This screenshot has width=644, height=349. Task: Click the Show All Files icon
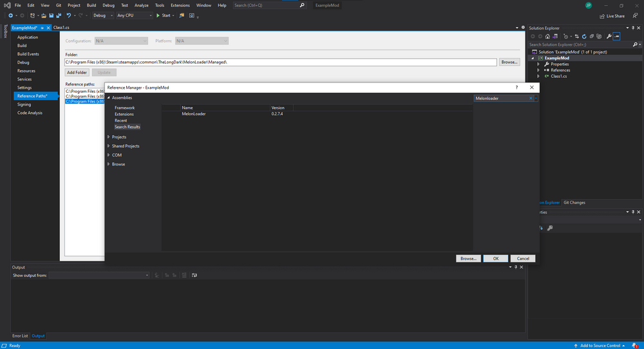click(599, 36)
